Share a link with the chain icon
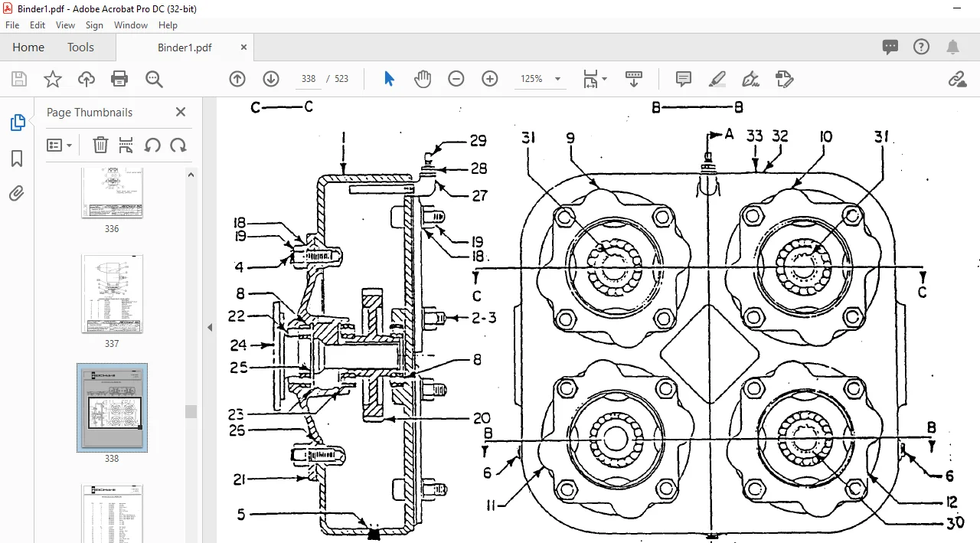The image size is (980, 543). point(957,79)
